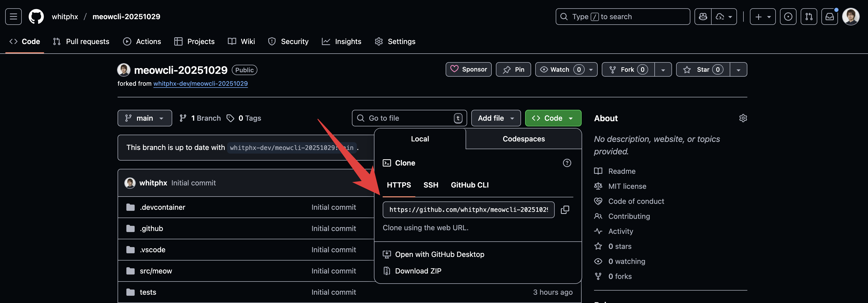This screenshot has width=868, height=303.
Task: Open the Copilot agents dropdown
Action: coord(724,17)
